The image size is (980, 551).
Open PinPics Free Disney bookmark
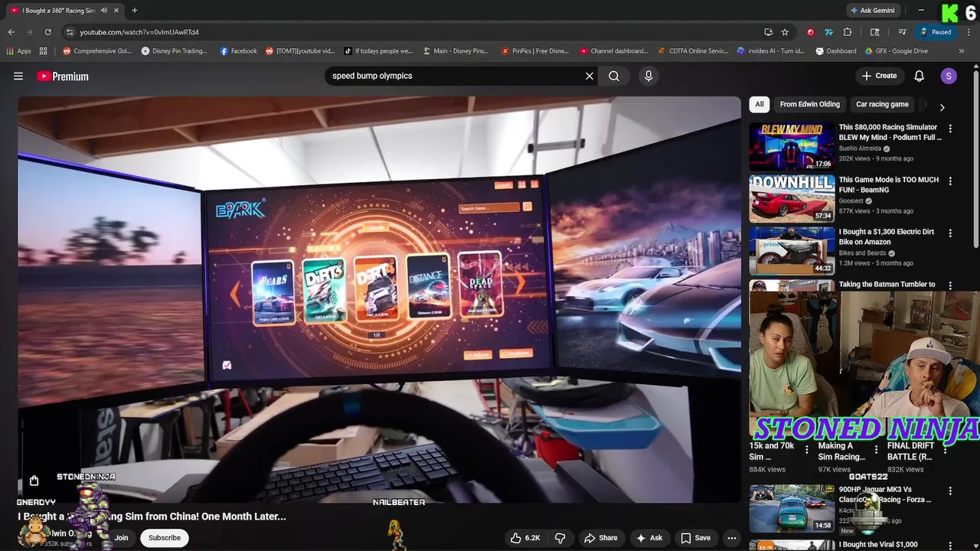[535, 51]
